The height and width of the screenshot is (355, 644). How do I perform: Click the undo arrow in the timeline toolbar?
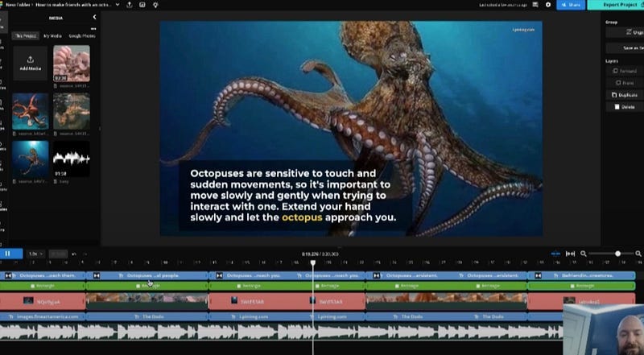[74, 254]
